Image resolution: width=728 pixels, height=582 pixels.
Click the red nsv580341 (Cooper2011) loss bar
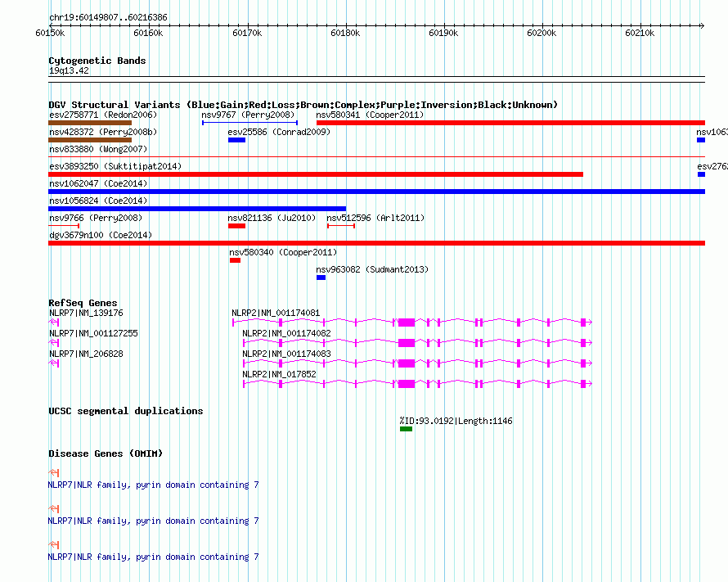coord(510,123)
